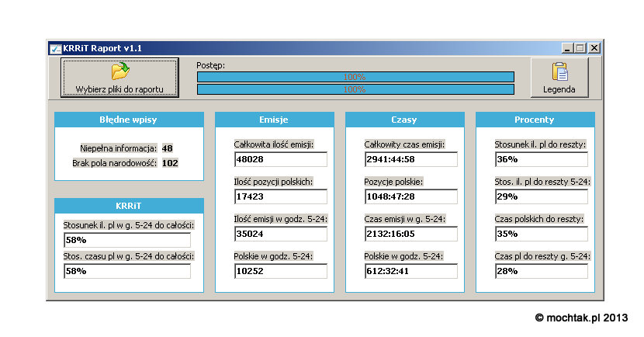The height and width of the screenshot is (337, 644).
Task: Click the 'Niepełna informacja:' label
Action: click(119, 148)
